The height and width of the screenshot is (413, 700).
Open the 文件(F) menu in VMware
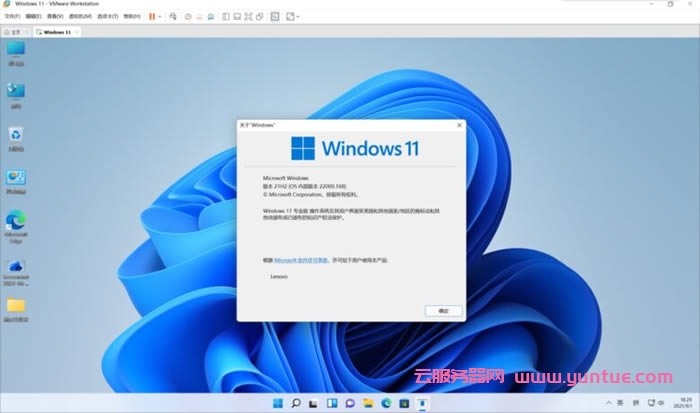pos(12,16)
